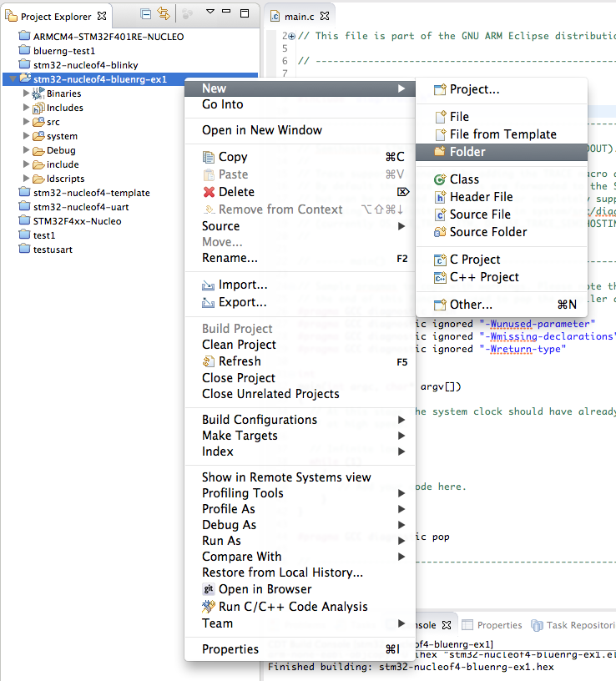Choose Show in Remote Systems view
This screenshot has height=681, width=616.
(x=300, y=477)
